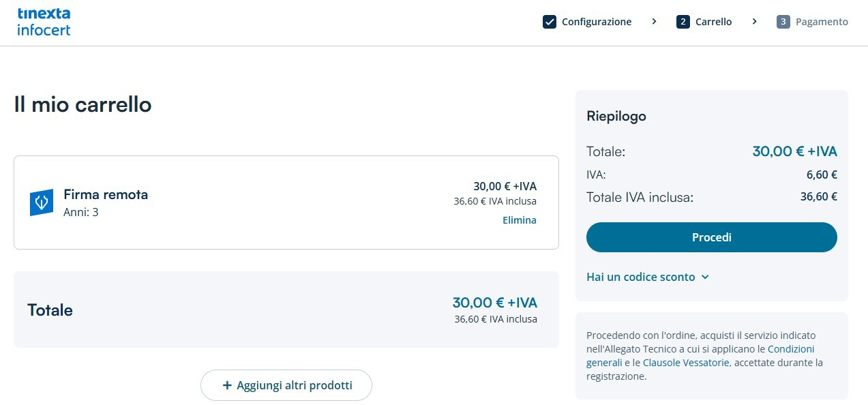Click the Firma remota product icon
The height and width of the screenshot is (405, 868).
point(42,203)
